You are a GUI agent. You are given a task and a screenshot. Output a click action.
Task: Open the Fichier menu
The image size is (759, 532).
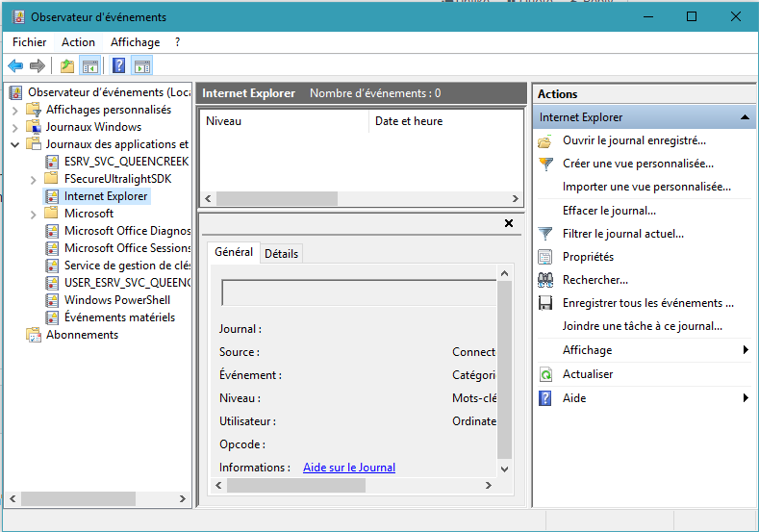(30, 42)
